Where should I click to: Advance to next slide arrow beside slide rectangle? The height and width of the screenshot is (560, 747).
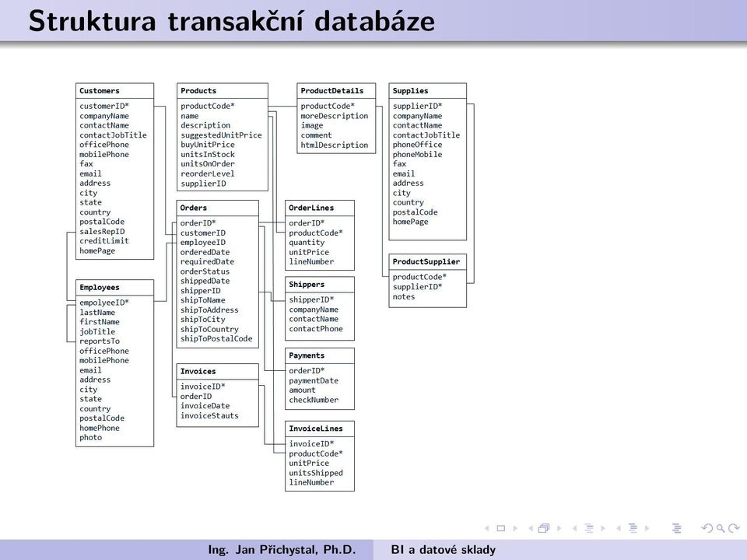coord(515,528)
